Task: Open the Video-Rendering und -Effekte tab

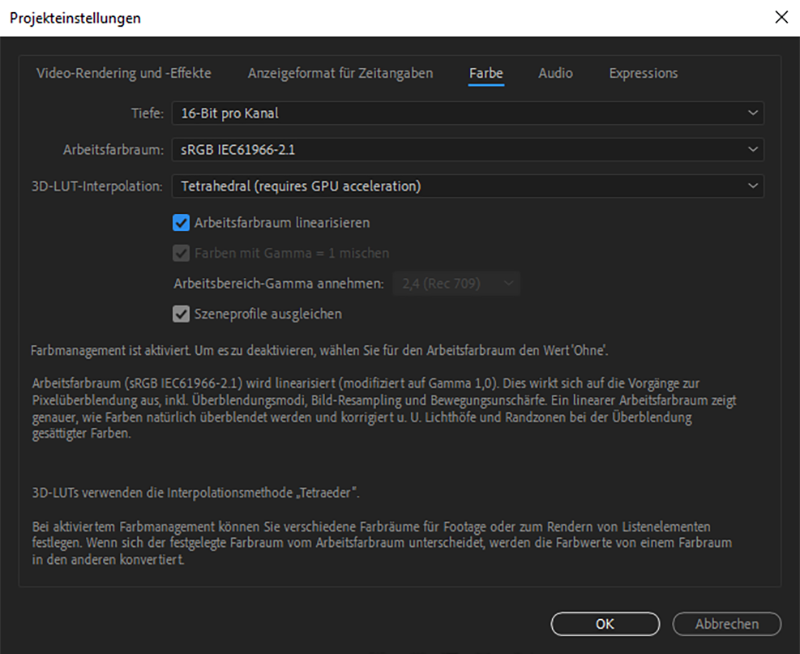Action: (x=123, y=73)
